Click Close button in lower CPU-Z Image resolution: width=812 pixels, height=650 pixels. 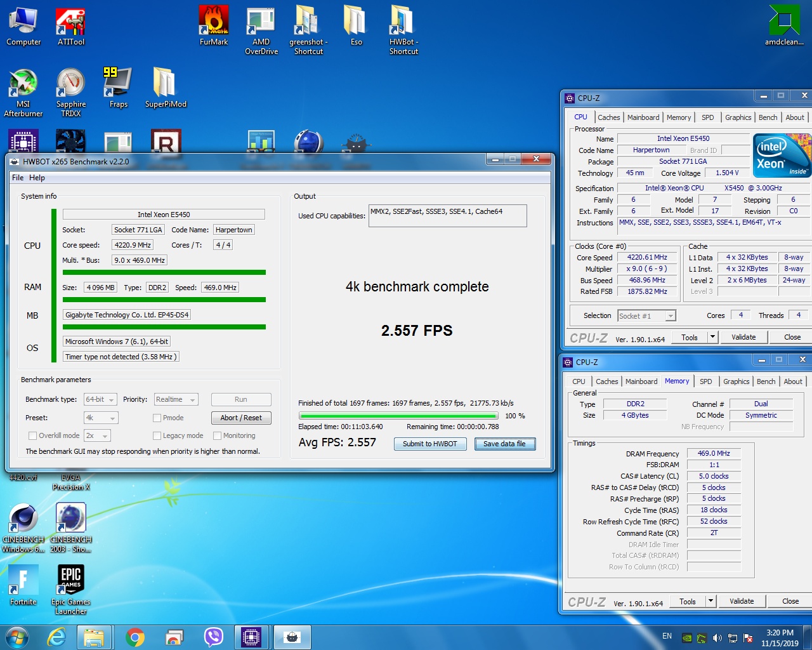pyautogui.click(x=790, y=601)
